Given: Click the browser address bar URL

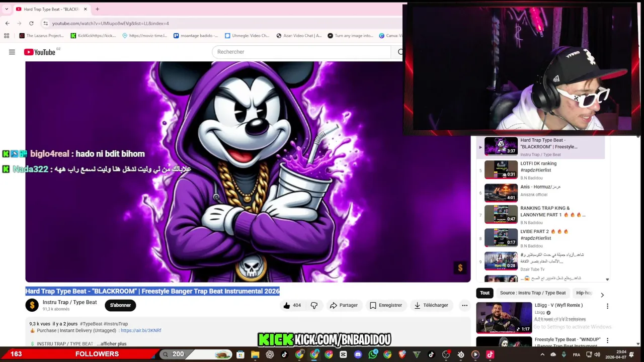Looking at the screenshot, I should point(111,23).
